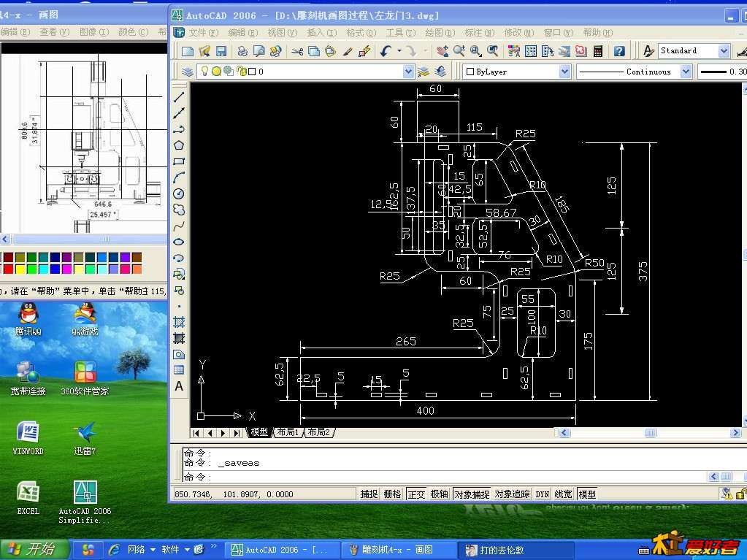Click the Open file icon
This screenshot has width=747, height=560.
pyautogui.click(x=204, y=51)
